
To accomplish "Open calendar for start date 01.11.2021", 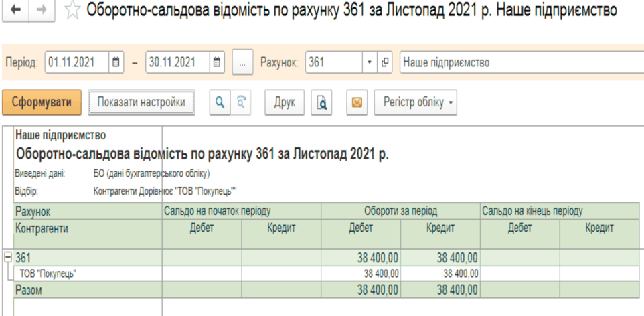I will (115, 62).
